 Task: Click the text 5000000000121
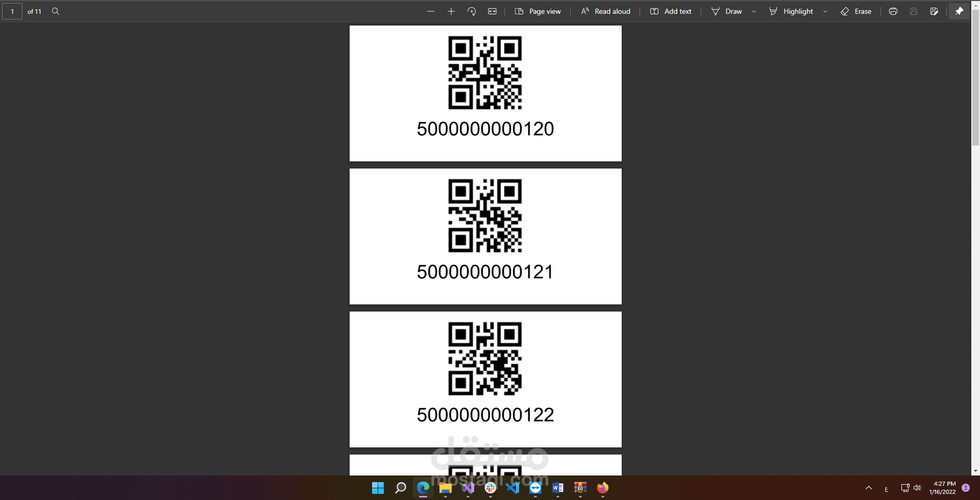485,272
